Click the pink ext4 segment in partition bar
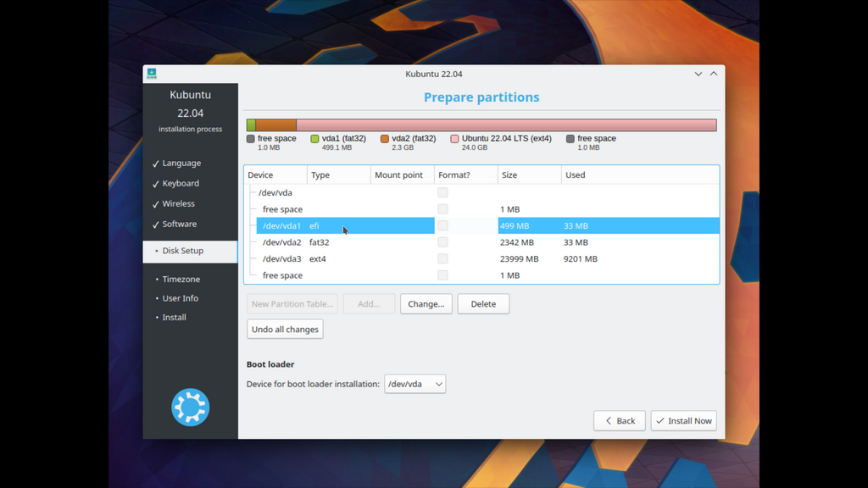Image resolution: width=868 pixels, height=488 pixels. [506, 125]
